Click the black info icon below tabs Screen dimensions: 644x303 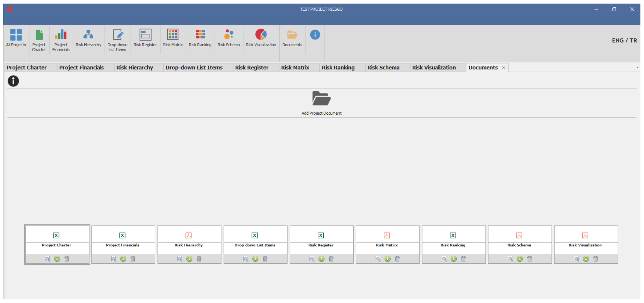tap(13, 81)
